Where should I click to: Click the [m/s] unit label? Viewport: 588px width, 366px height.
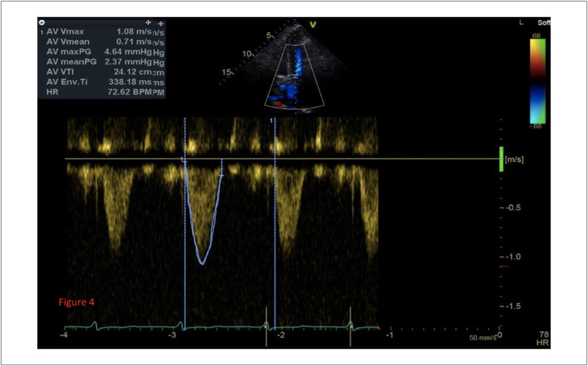pos(514,159)
